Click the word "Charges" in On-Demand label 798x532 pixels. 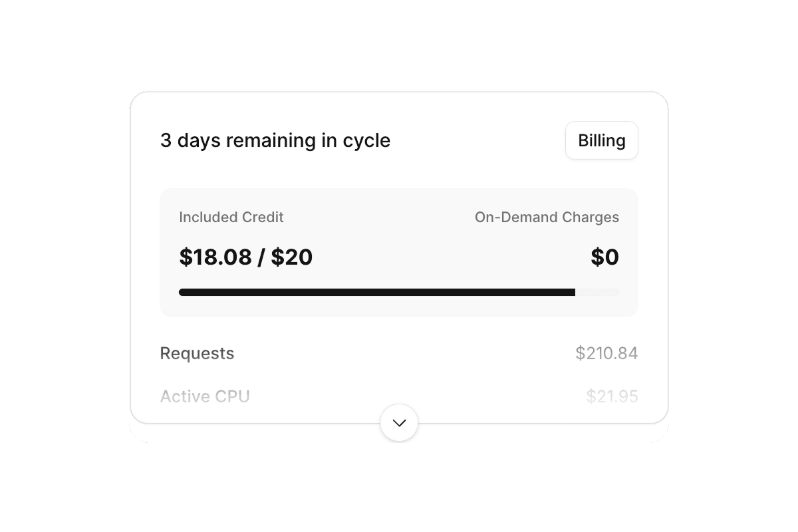pos(591,217)
